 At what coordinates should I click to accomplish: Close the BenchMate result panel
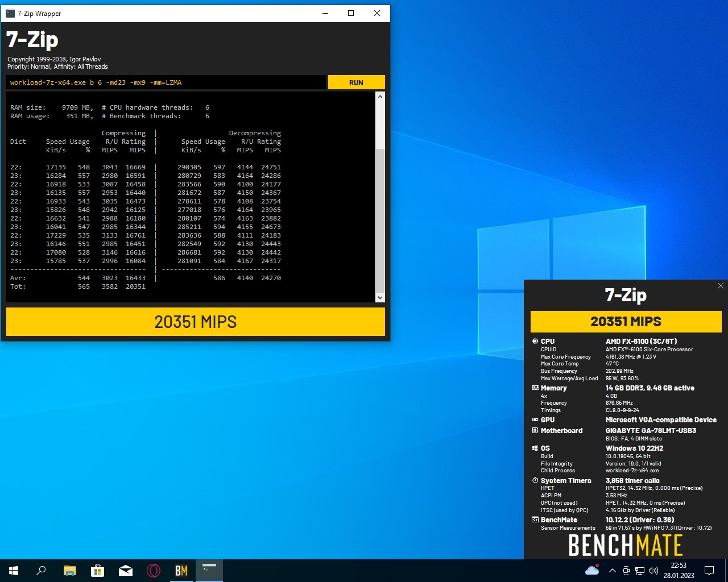pyautogui.click(x=721, y=285)
